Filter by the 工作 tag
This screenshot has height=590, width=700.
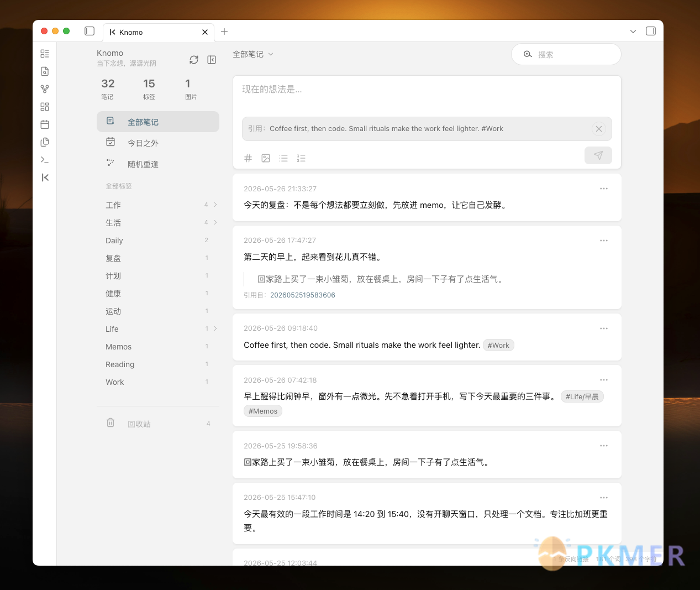click(x=113, y=205)
